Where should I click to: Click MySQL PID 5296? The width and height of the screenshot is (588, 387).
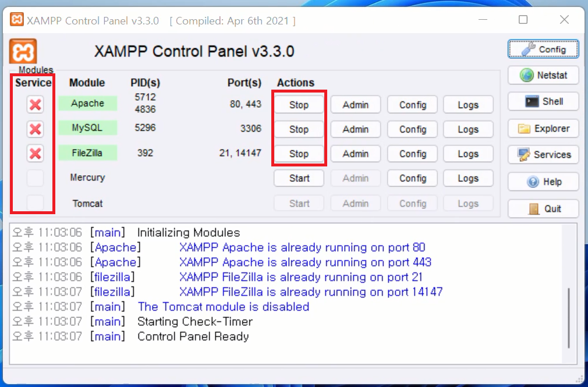coord(145,128)
